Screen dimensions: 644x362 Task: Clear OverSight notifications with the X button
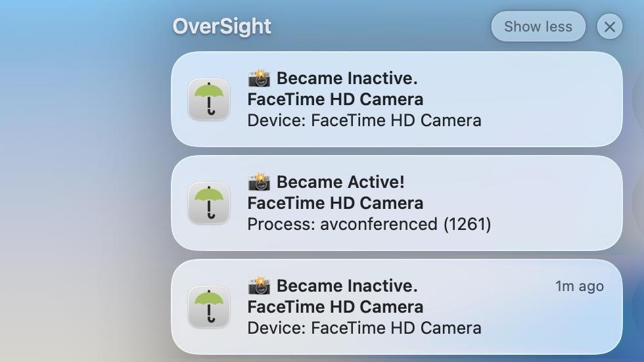click(x=609, y=27)
